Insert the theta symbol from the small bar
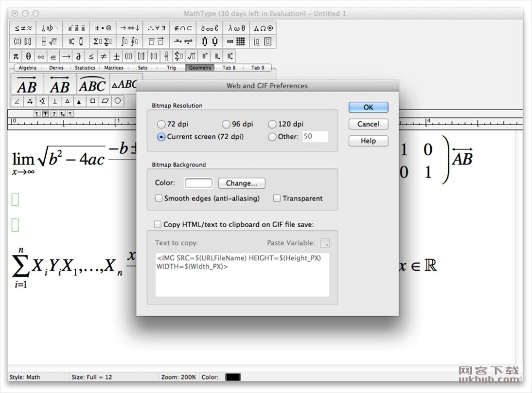 click(x=28, y=56)
